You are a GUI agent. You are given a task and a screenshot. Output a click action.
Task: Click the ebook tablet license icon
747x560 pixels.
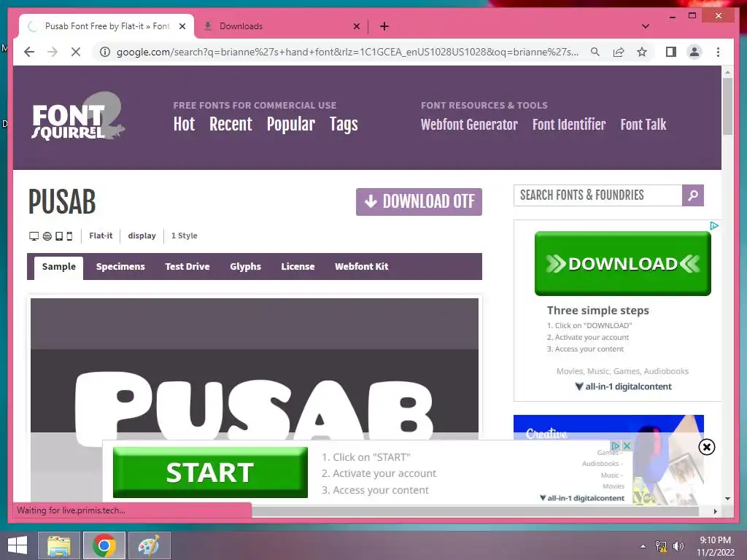tap(59, 236)
